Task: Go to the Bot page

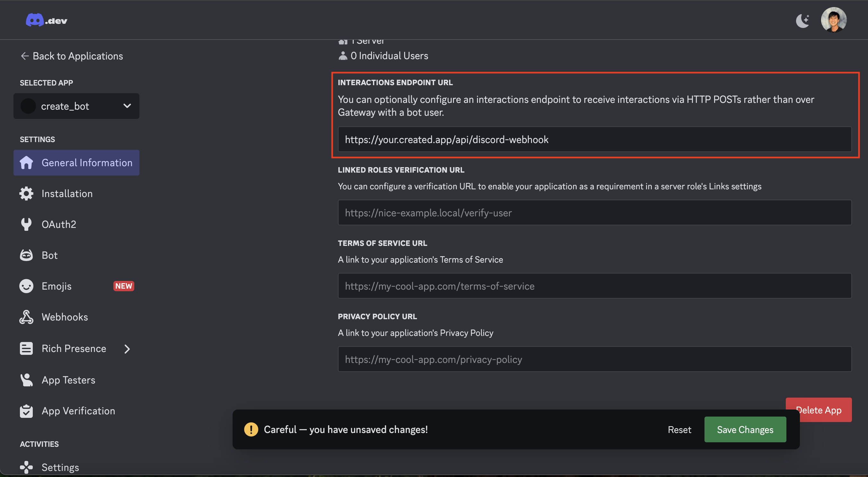Action: [x=49, y=255]
